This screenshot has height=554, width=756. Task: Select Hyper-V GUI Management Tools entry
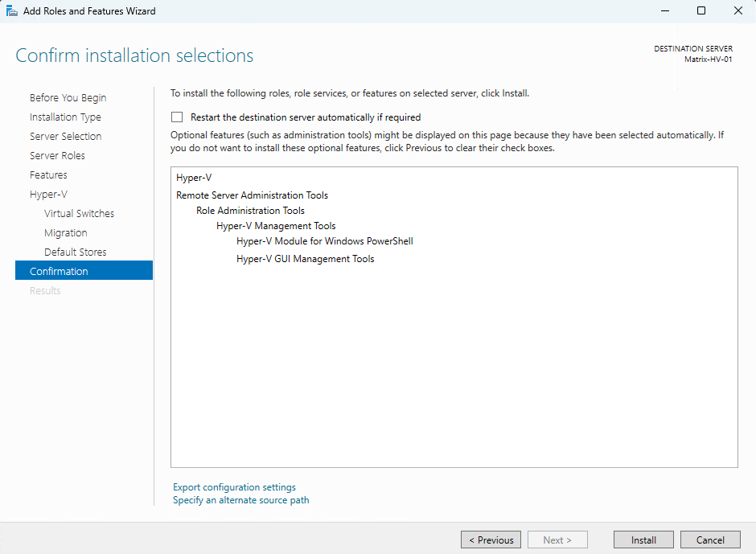[x=305, y=259]
